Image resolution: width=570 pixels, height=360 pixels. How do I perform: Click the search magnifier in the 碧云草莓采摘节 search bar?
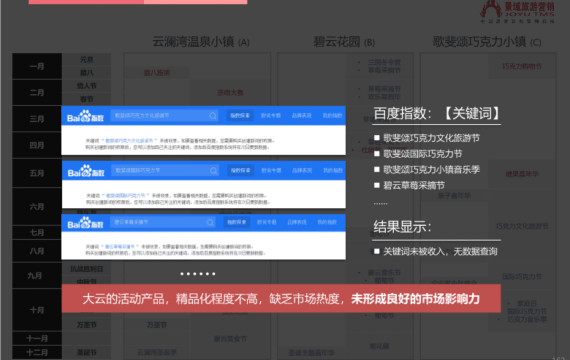click(x=210, y=222)
